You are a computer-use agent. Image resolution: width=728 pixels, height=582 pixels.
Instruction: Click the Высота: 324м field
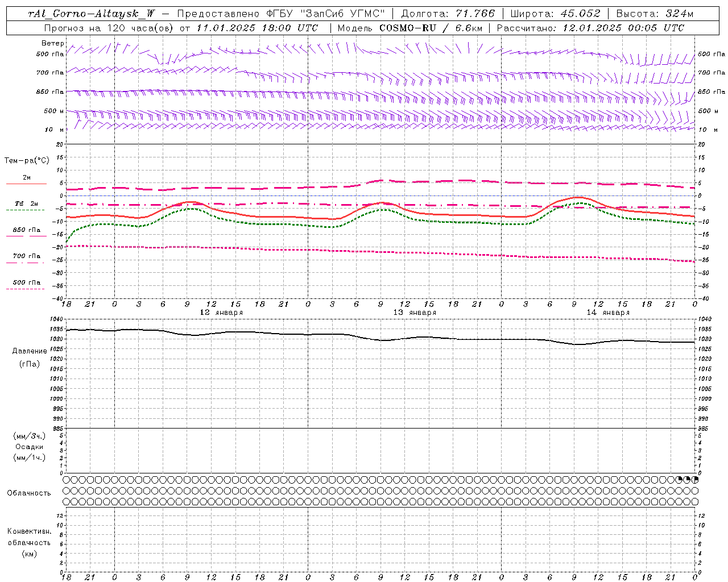655,14
